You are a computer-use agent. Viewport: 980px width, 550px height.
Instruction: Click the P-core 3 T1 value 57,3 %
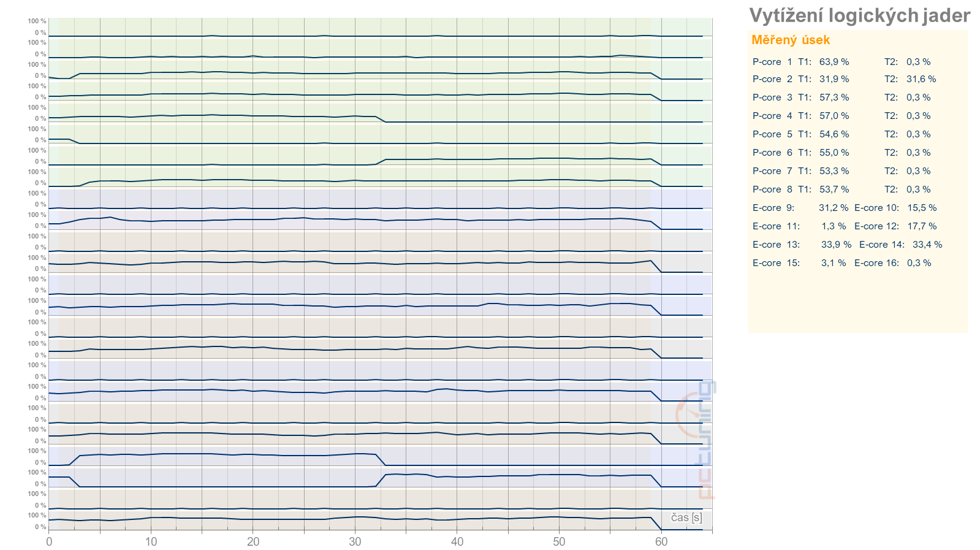point(834,97)
